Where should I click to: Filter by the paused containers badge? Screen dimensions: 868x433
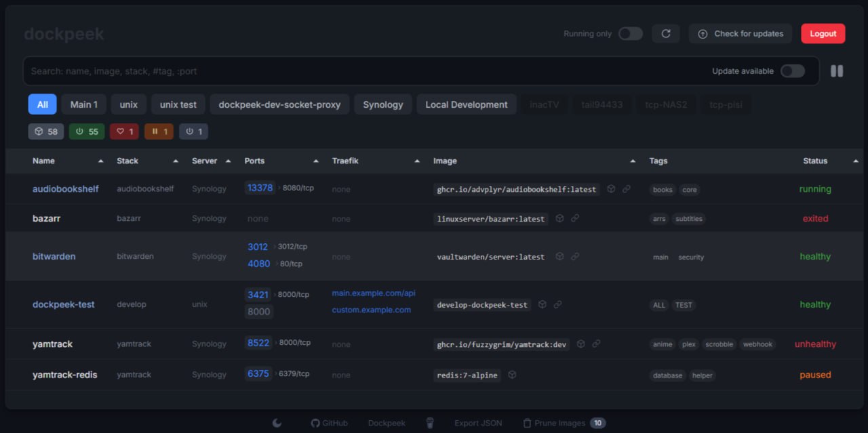tap(159, 131)
